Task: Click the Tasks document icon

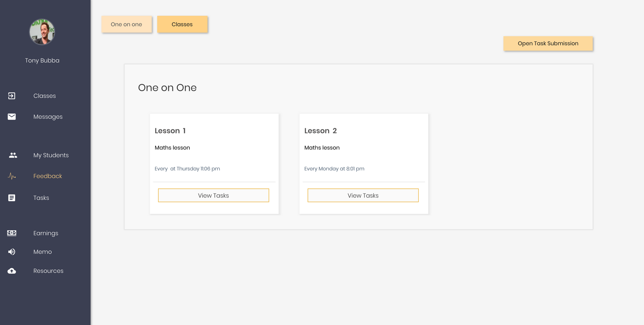Action: 12,198
